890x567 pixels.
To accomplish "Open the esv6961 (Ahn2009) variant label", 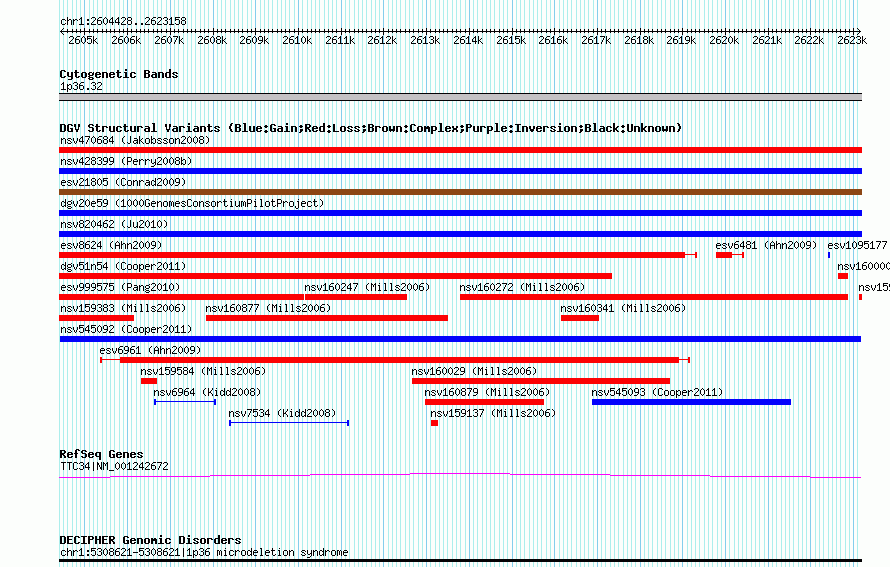I will [150, 350].
